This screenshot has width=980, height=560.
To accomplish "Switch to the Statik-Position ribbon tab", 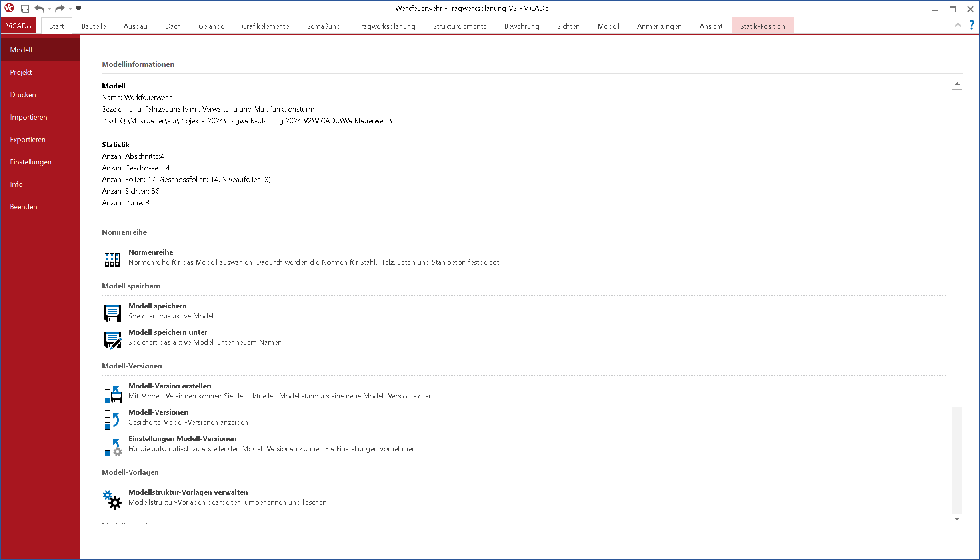I will click(x=762, y=26).
